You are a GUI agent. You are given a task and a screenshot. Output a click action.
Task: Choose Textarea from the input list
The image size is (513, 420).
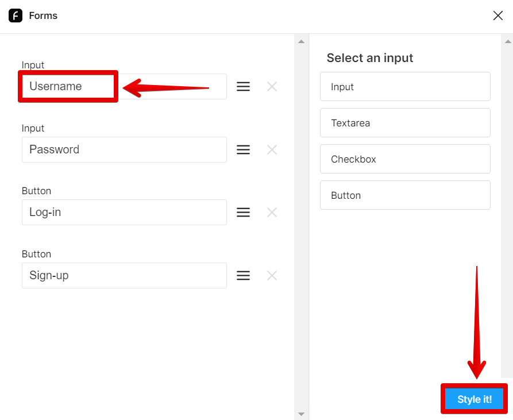pyautogui.click(x=405, y=123)
